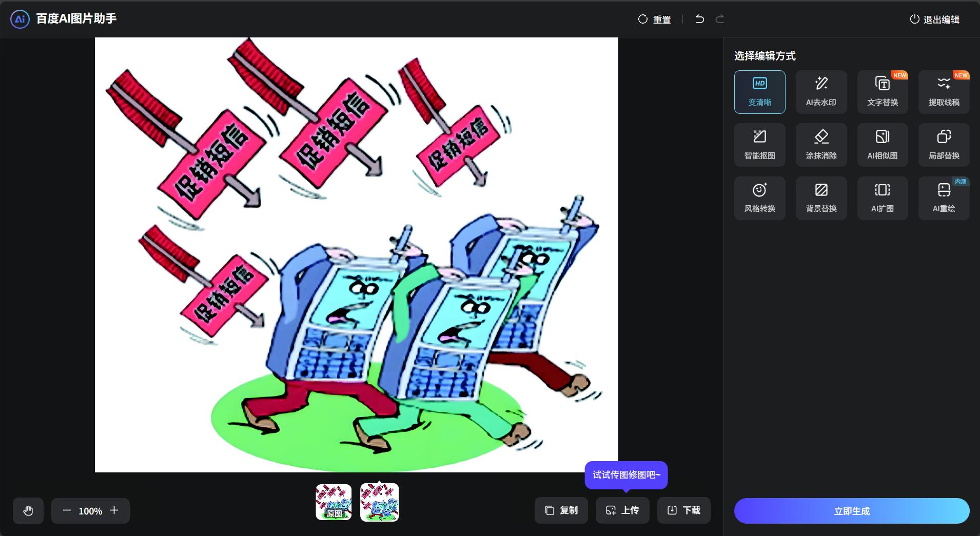Copy the image with 复制 button

pos(561,510)
